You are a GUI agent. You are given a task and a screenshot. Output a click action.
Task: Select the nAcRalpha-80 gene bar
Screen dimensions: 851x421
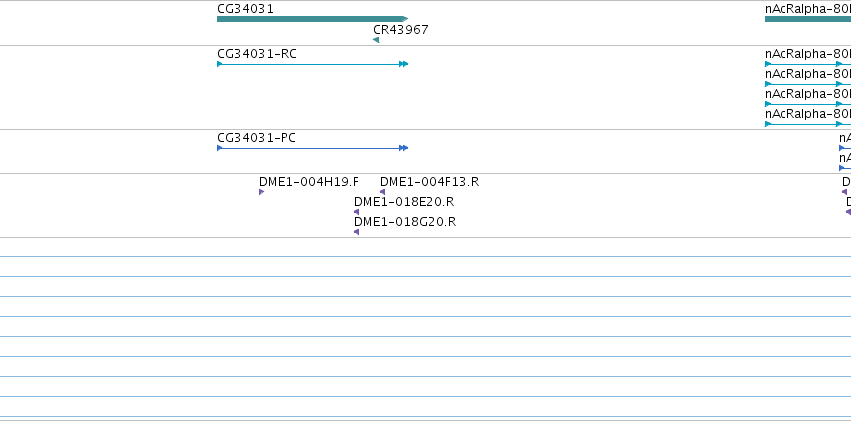tap(808, 19)
